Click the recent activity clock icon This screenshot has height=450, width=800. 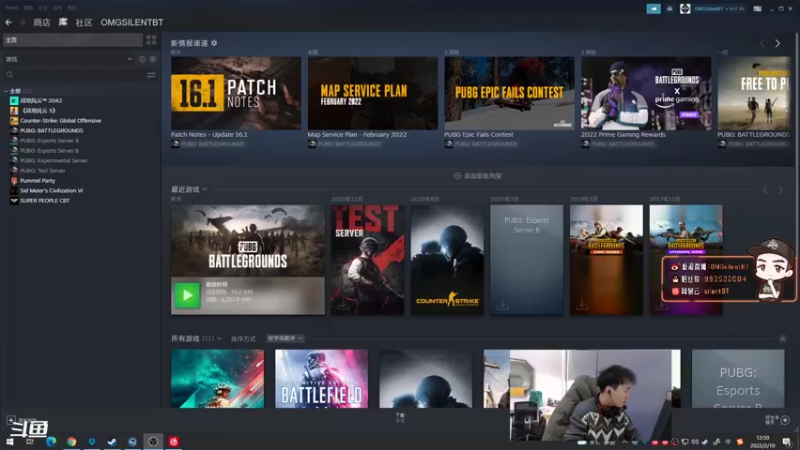pos(142,59)
